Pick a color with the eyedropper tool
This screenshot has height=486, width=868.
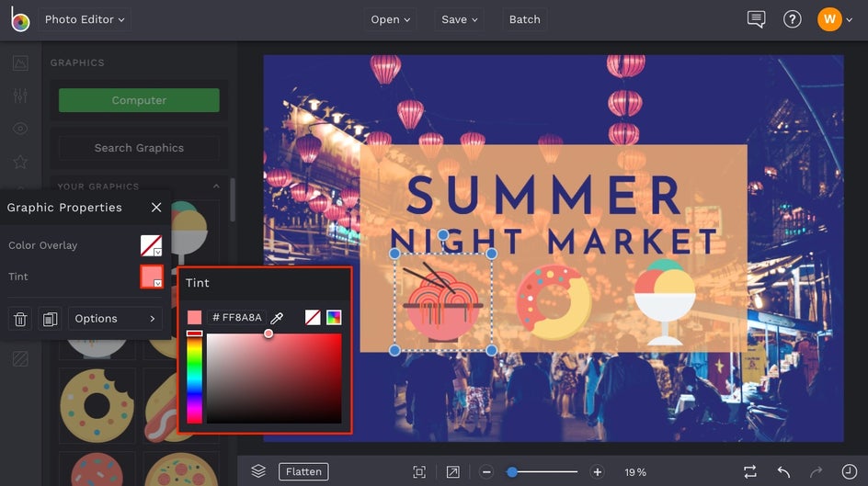point(277,317)
